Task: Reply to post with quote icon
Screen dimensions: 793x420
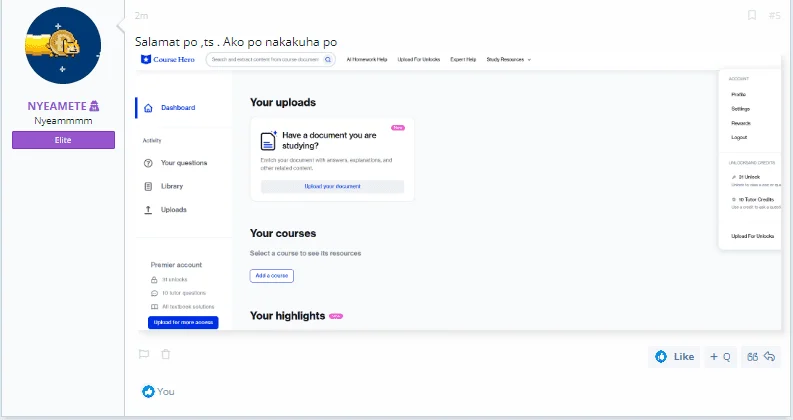Action: pyautogui.click(x=761, y=357)
